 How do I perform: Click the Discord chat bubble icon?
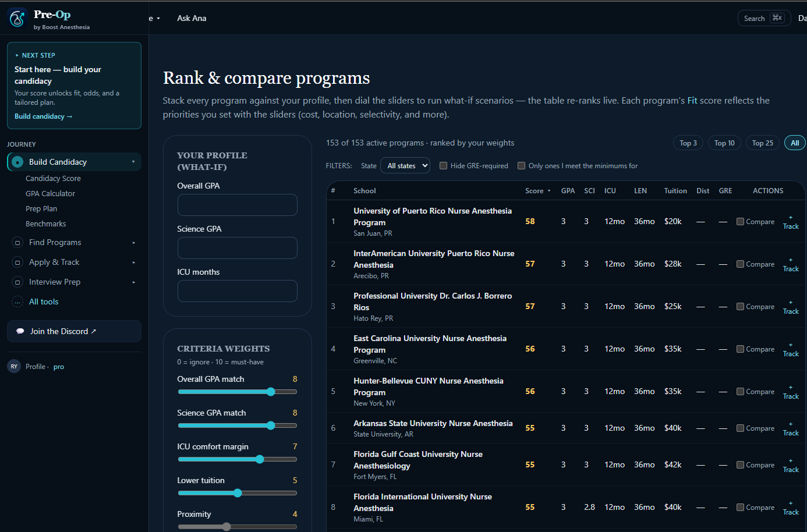20,331
